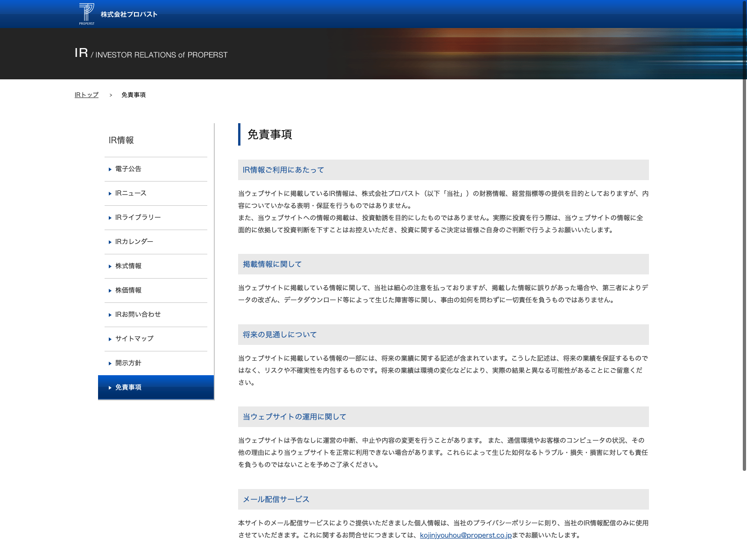Go to IRお問い合わせ page
Screen dimensions: 747x560
tap(138, 315)
